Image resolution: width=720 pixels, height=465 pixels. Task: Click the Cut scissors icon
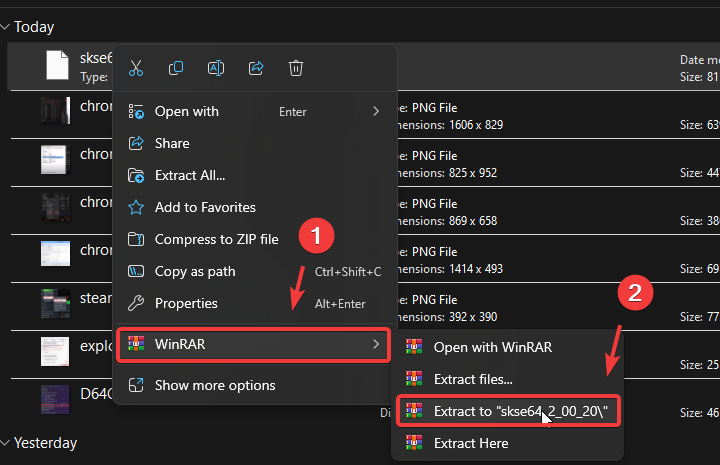[136, 68]
